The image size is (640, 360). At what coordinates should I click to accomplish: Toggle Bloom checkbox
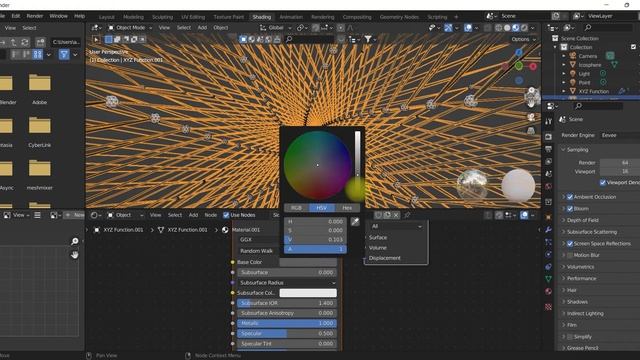[x=570, y=209]
